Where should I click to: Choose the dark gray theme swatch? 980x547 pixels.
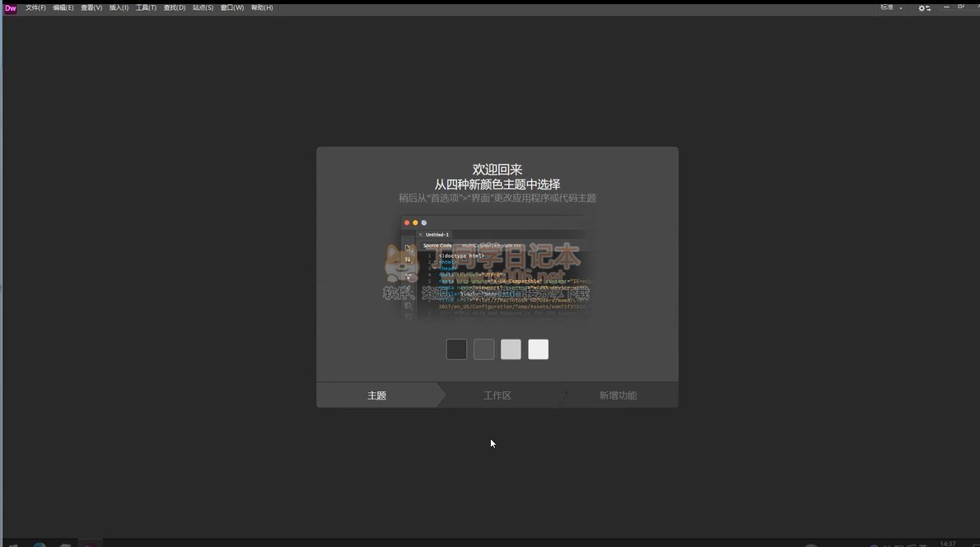click(x=484, y=349)
